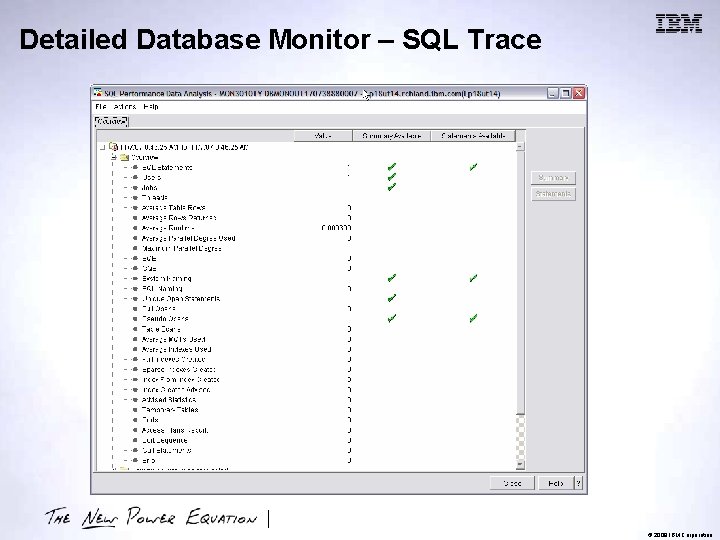This screenshot has width=720, height=540.
Task: Click the bullet icon beside Pseudo Opens
Action: (x=135, y=319)
